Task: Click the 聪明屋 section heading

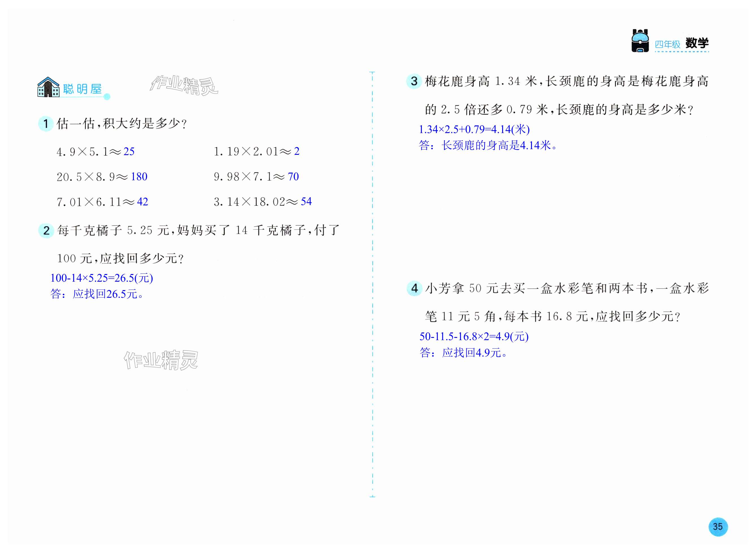Action: (x=82, y=89)
